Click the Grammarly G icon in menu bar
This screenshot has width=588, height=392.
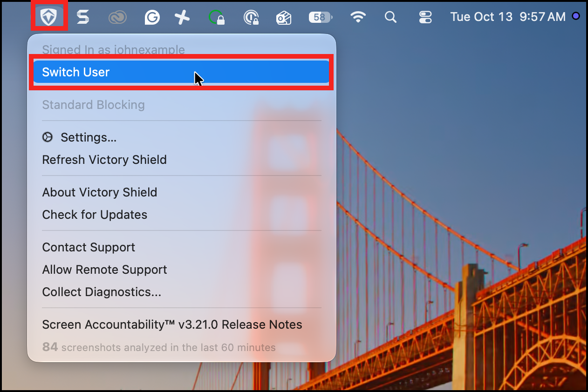coord(152,18)
